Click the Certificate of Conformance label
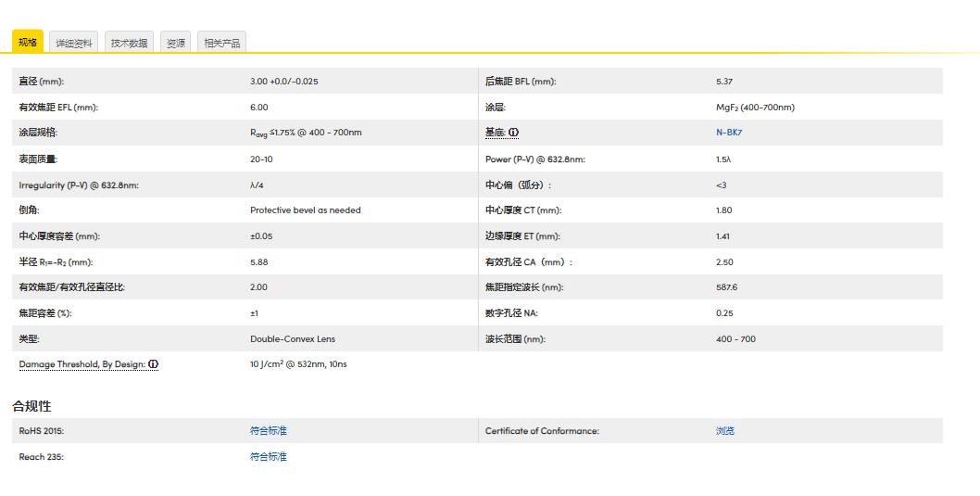980x496 pixels. [542, 431]
